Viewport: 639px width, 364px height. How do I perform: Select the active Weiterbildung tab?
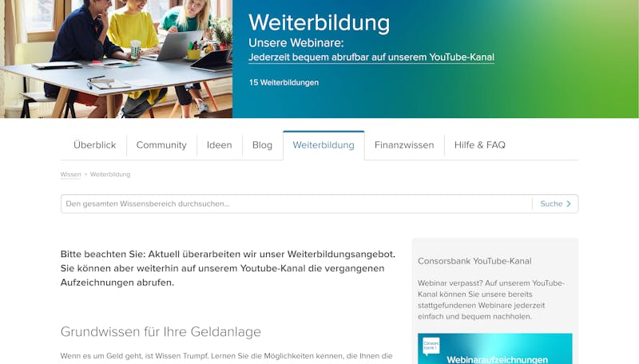[323, 145]
